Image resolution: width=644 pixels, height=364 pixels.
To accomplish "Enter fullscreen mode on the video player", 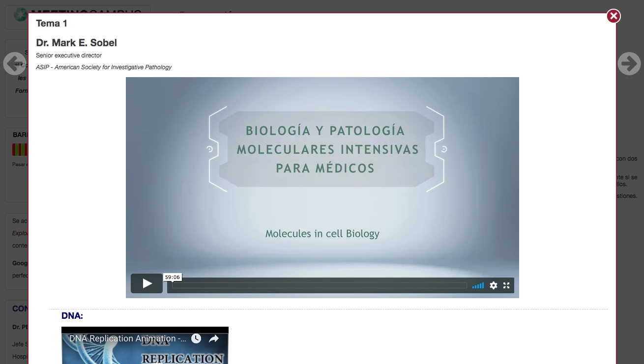I will tap(506, 285).
